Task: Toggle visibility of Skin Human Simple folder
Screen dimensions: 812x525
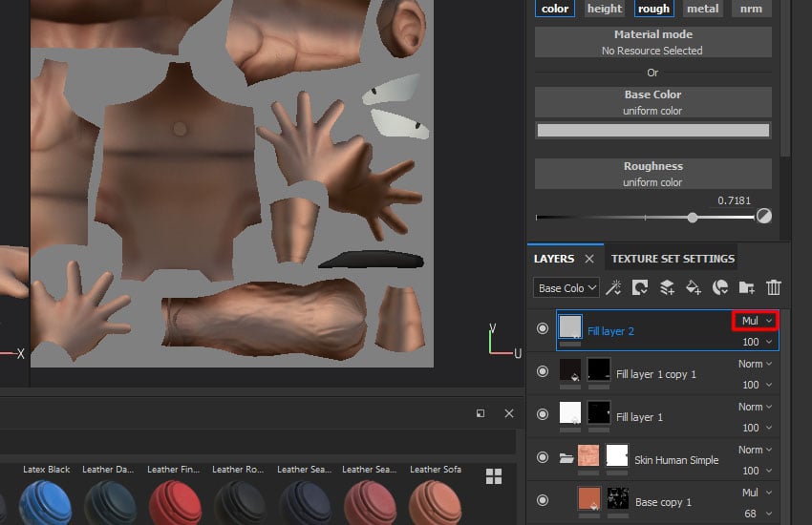Action: [543, 458]
